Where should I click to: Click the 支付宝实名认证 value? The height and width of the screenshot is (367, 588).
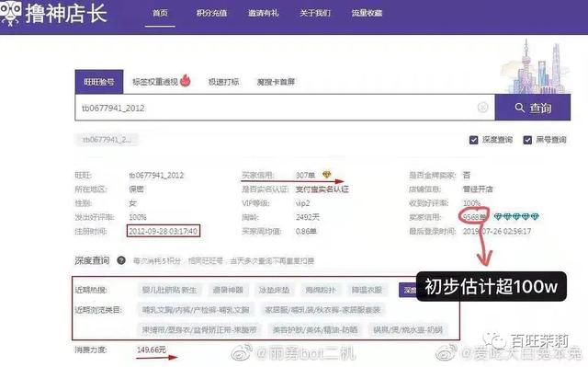322,189
